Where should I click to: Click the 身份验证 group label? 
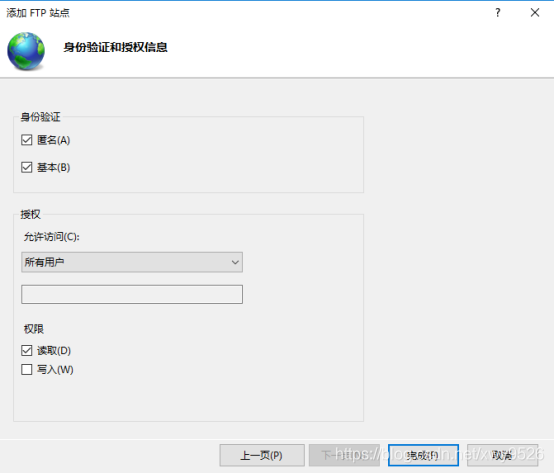pyautogui.click(x=40, y=117)
